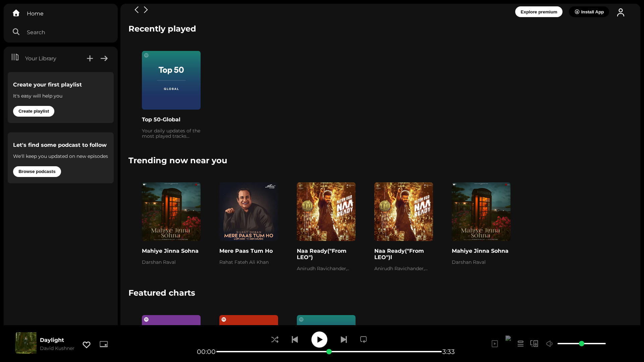This screenshot has width=644, height=362.
Task: Click the elapsed time '00:00'
Action: pyautogui.click(x=206, y=352)
